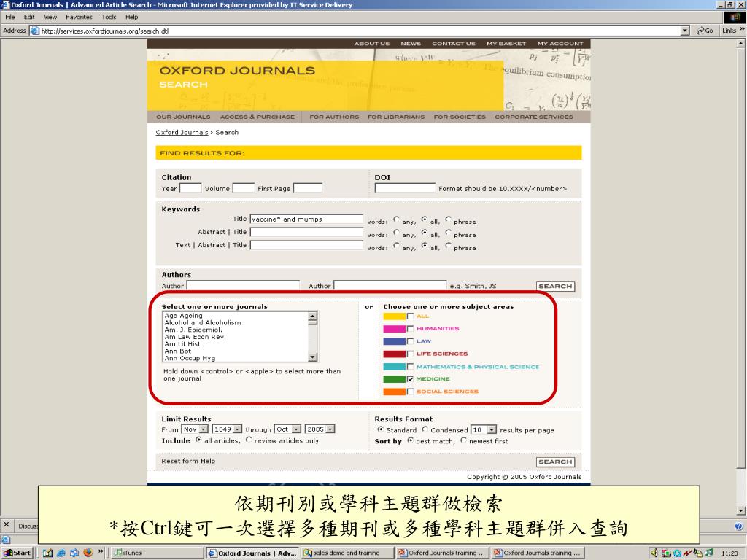The image size is (747, 560).
Task: Check the ALL subject area checkbox
Action: (x=410, y=316)
